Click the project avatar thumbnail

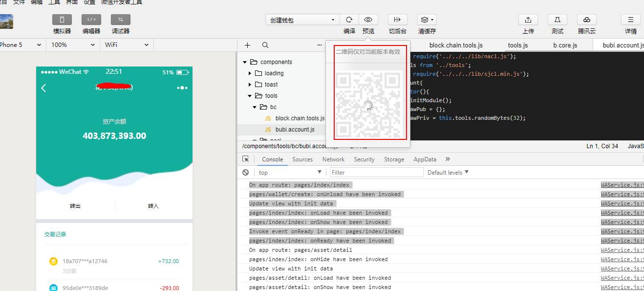(x=6, y=22)
